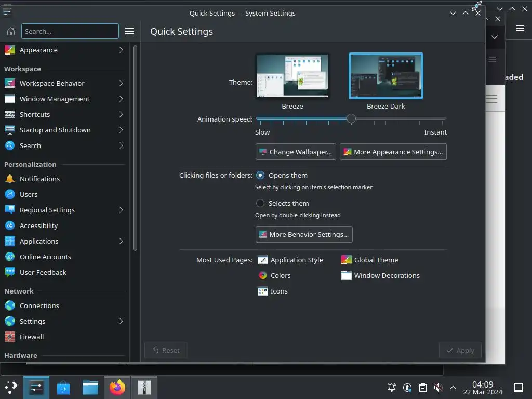
Task: Open Window Decorations from Most Used Pages
Action: [x=380, y=275]
